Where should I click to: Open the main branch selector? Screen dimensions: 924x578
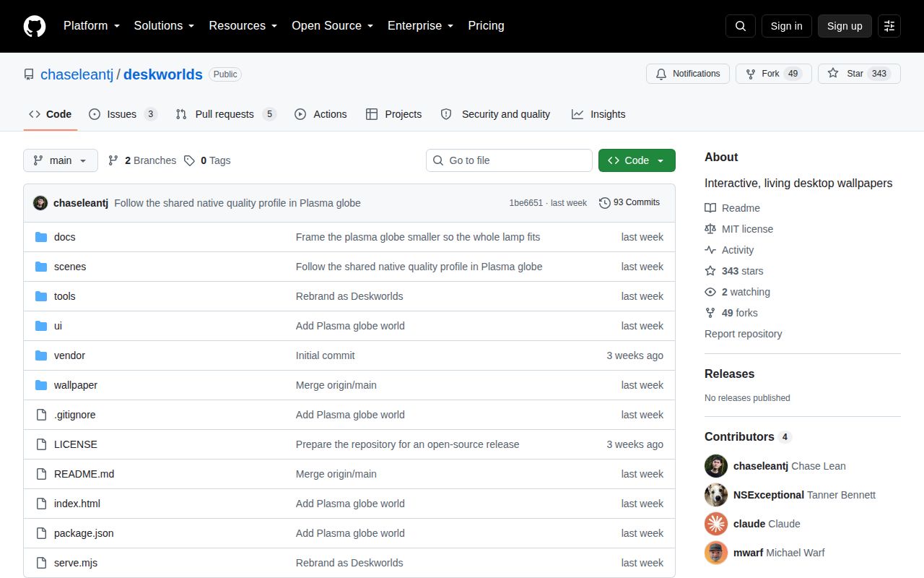coord(61,160)
